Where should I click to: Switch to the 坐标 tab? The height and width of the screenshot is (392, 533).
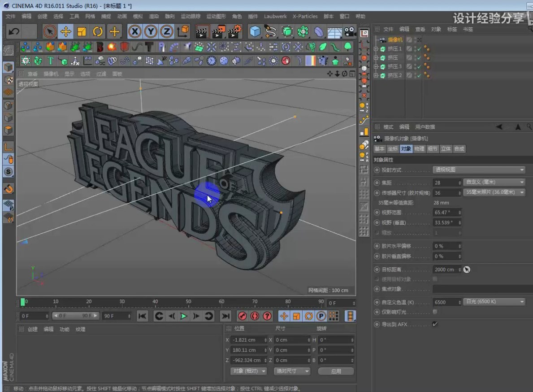tap(393, 149)
